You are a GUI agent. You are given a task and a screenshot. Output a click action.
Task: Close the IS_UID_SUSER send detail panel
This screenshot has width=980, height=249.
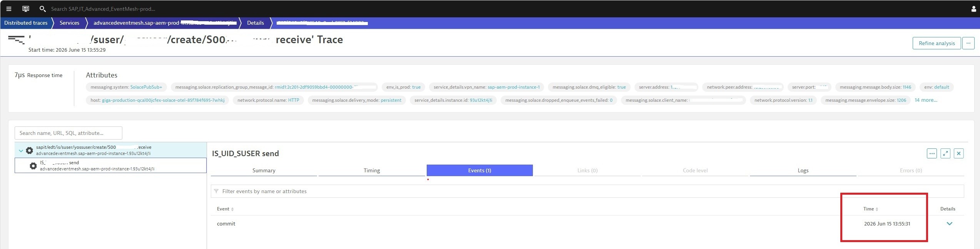[x=959, y=153]
